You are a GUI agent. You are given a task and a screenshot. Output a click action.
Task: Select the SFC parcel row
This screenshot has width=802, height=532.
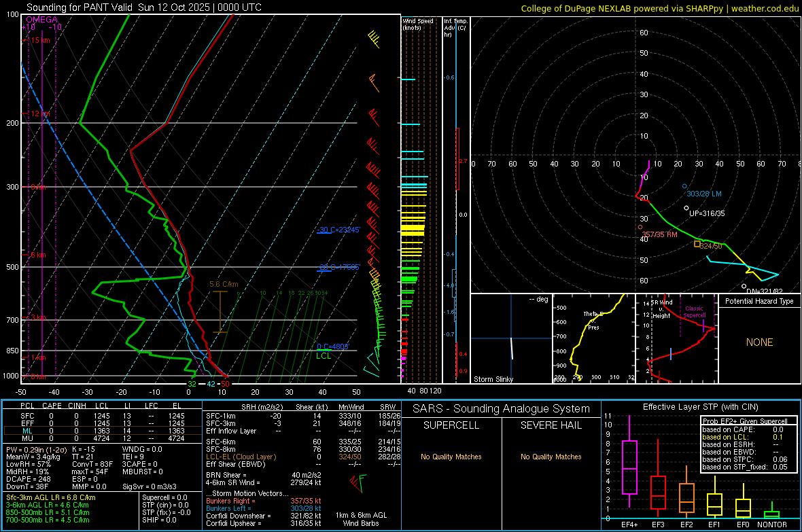coord(103,416)
